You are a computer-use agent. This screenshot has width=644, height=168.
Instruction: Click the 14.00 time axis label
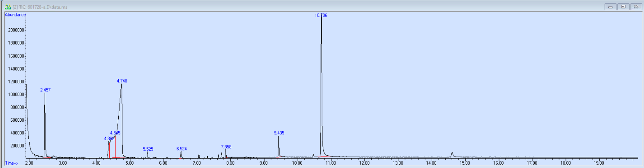[x=432, y=163]
